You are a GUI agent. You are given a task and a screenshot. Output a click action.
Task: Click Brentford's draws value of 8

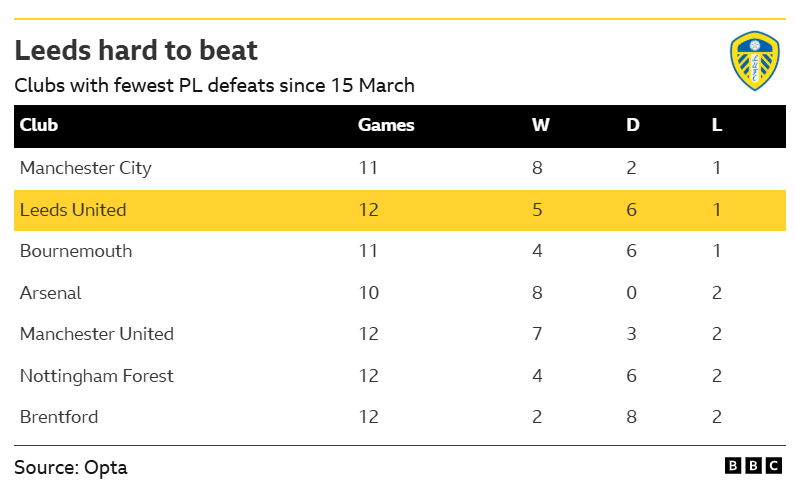pyautogui.click(x=631, y=417)
